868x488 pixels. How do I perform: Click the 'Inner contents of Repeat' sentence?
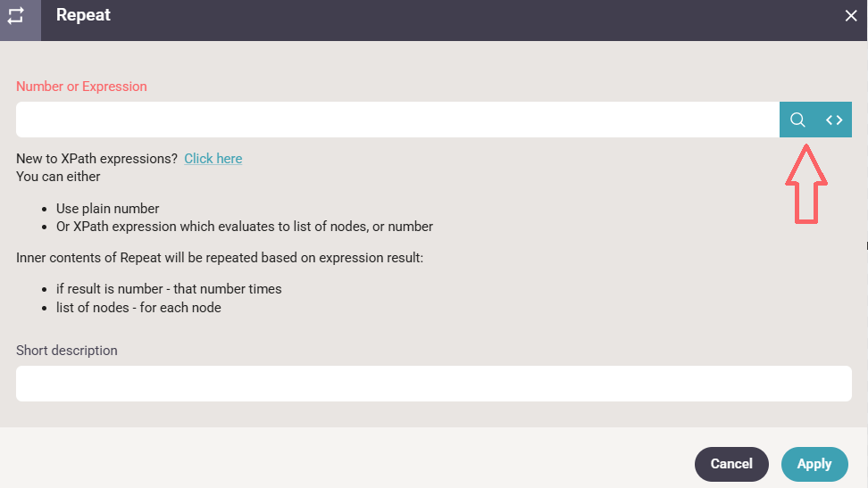(219, 258)
